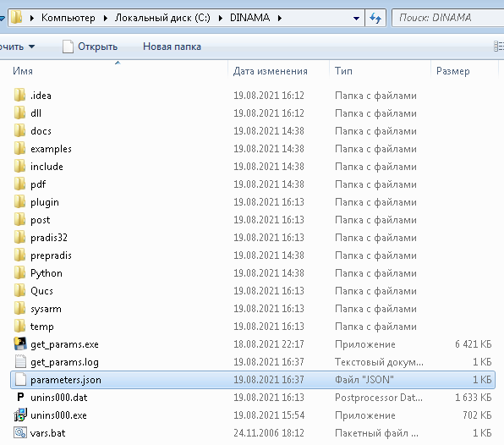Click the plugin folder icon
This screenshot has width=504, height=445.
(19, 201)
